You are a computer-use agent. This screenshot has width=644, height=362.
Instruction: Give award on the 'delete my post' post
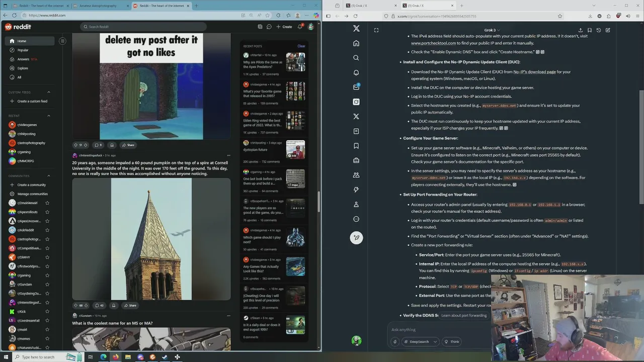point(112,145)
